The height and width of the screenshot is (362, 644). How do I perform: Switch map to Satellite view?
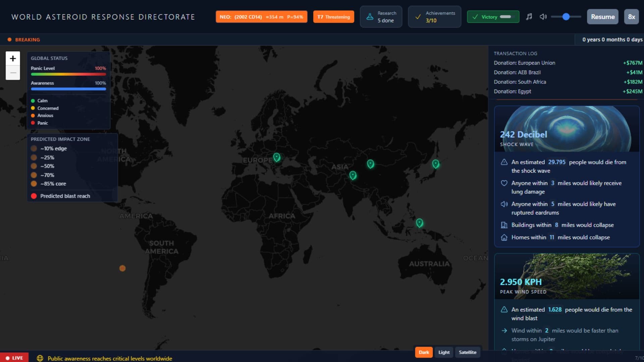pos(467,352)
